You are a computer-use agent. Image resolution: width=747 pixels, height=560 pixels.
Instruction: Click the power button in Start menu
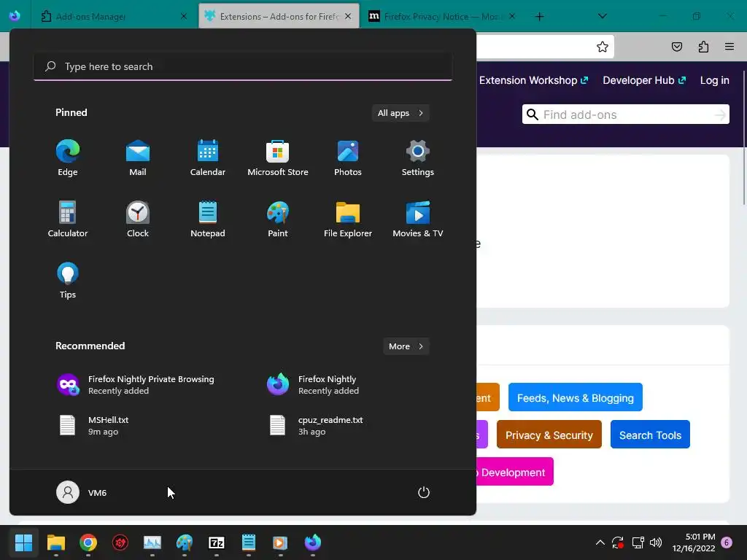(424, 492)
